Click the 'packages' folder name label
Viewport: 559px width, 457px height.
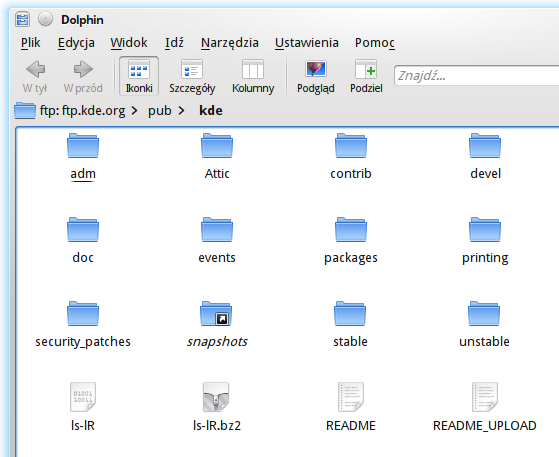pos(351,258)
